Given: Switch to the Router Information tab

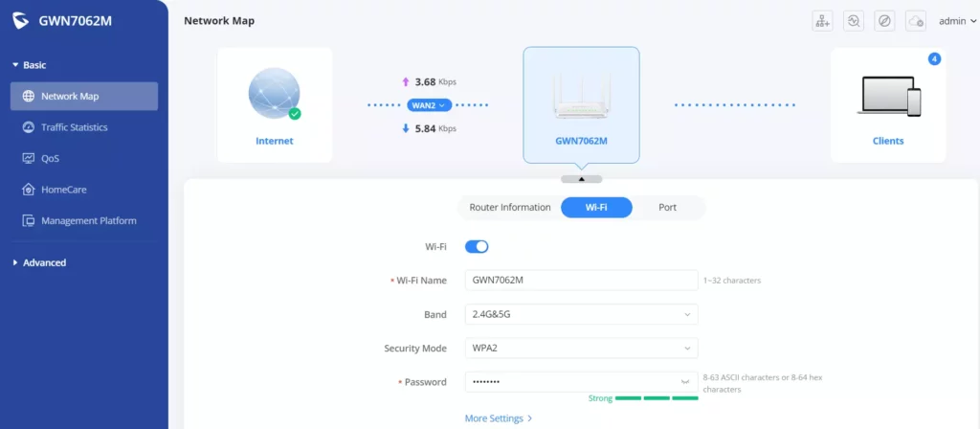Looking at the screenshot, I should [x=510, y=207].
